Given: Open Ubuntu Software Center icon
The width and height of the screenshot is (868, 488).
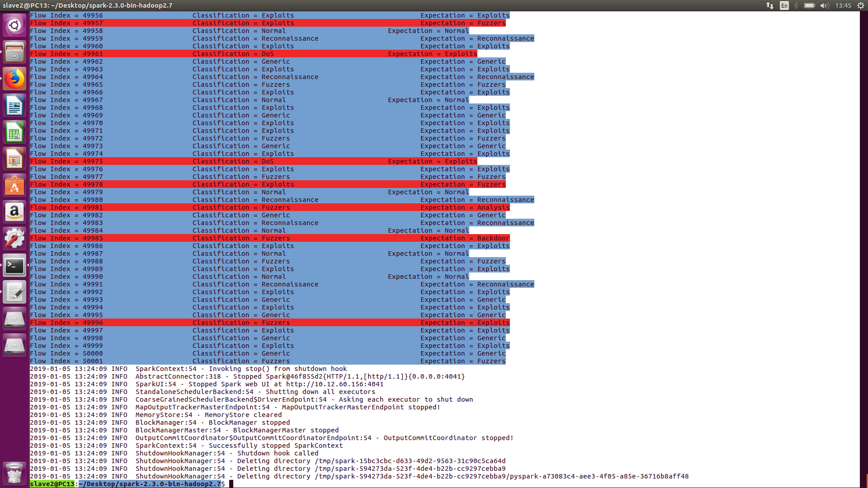Looking at the screenshot, I should coord(14,186).
